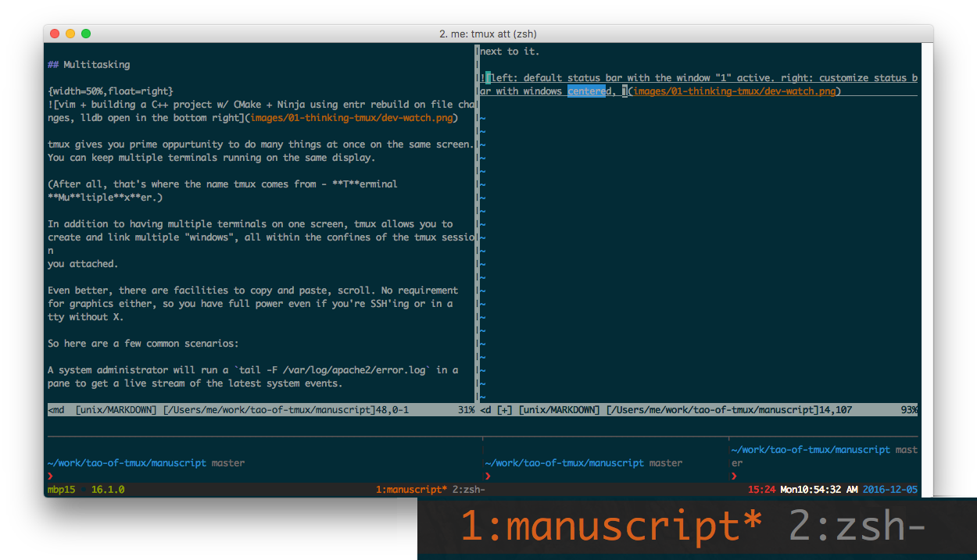This screenshot has height=560, width=977.
Task: Click the right pane's 93% indicator
Action: 909,409
